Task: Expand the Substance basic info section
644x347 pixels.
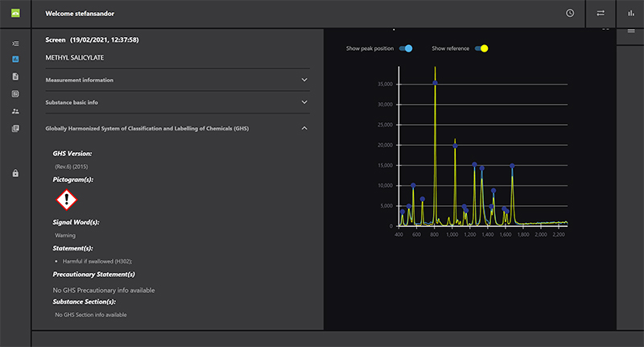Action: 304,102
